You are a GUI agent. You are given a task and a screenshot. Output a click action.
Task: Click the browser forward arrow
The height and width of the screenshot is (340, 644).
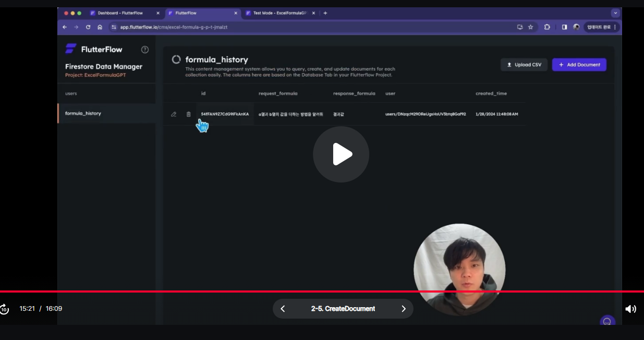point(76,27)
